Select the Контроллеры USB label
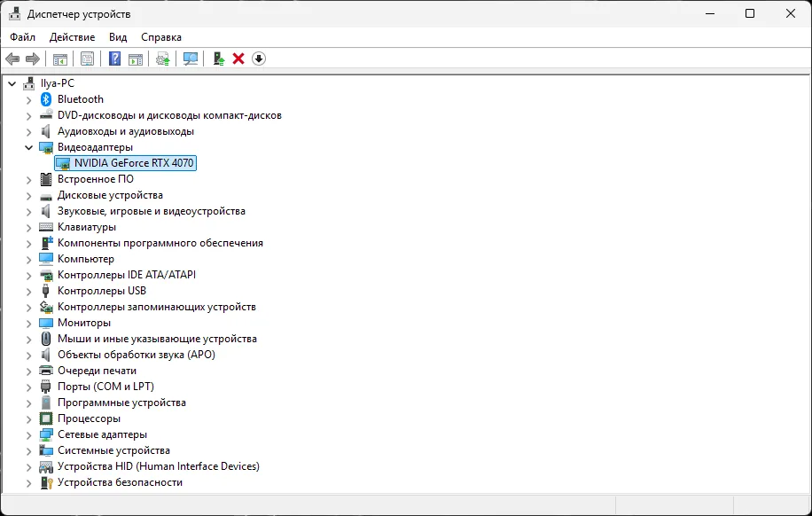Image resolution: width=812 pixels, height=516 pixels. click(x=101, y=291)
